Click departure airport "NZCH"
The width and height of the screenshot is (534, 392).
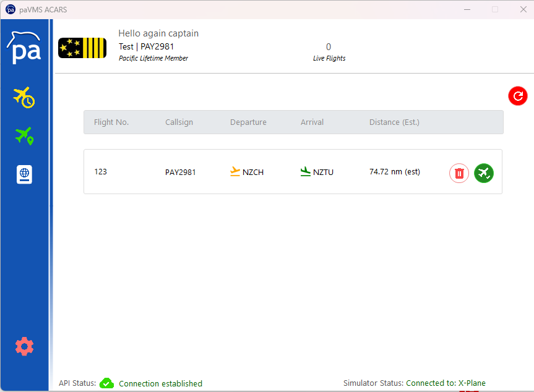[253, 172]
